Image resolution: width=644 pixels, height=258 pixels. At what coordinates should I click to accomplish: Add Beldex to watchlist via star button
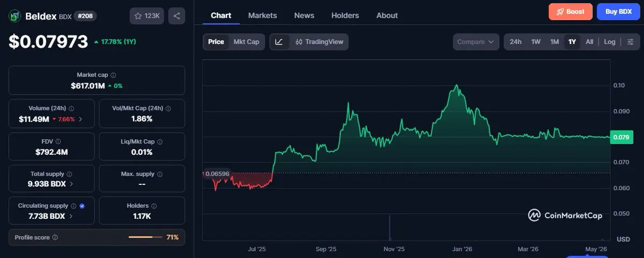click(147, 16)
